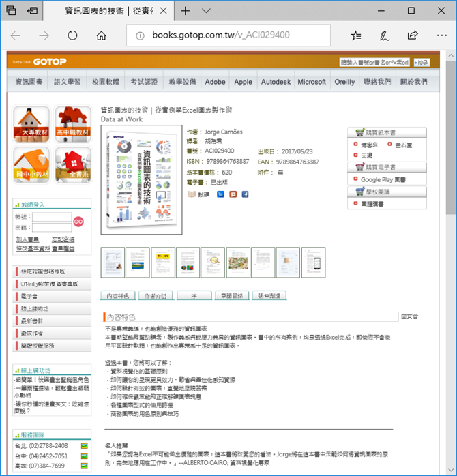Close the 資訊圖表的技術 browser tab
The width and height of the screenshot is (457, 476).
coord(164,11)
